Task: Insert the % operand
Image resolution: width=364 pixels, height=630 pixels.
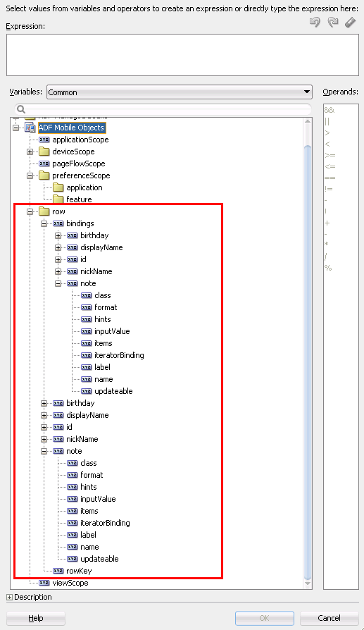Action: 328,268
